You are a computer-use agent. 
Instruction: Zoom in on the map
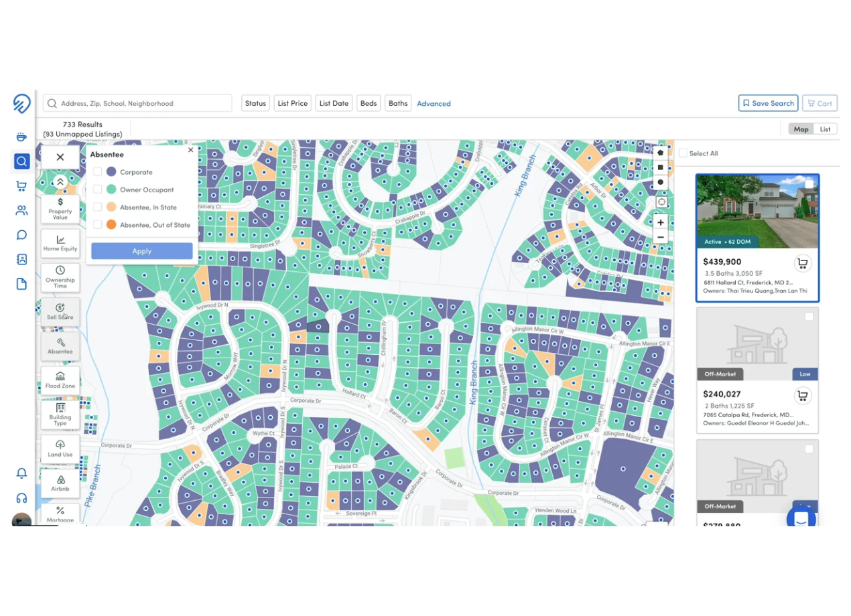661,222
